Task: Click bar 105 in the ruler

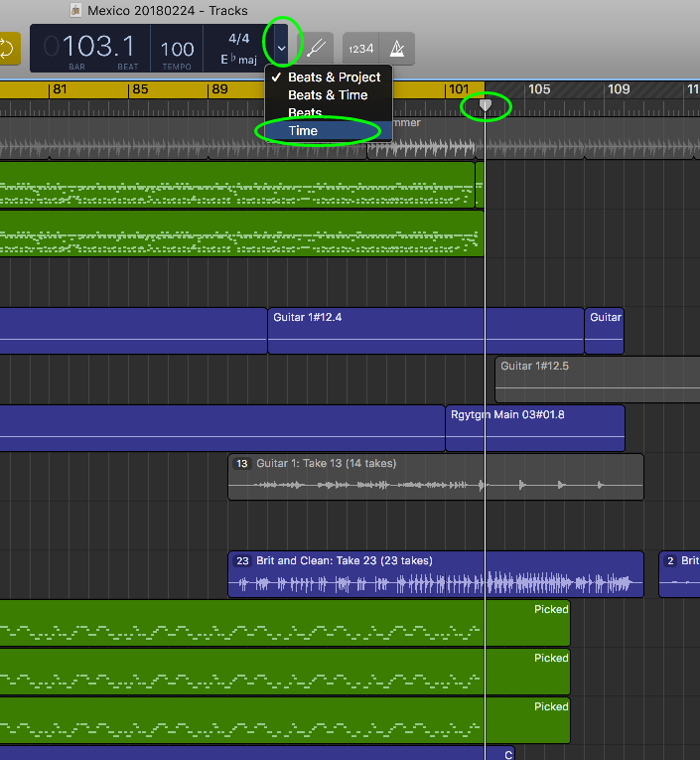Action: (539, 89)
